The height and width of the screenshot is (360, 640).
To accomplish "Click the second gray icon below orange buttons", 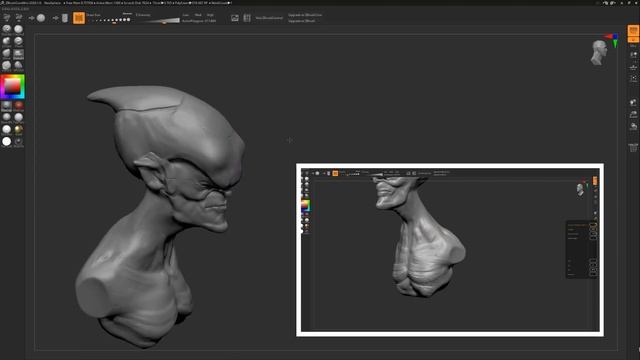I will (x=633, y=67).
